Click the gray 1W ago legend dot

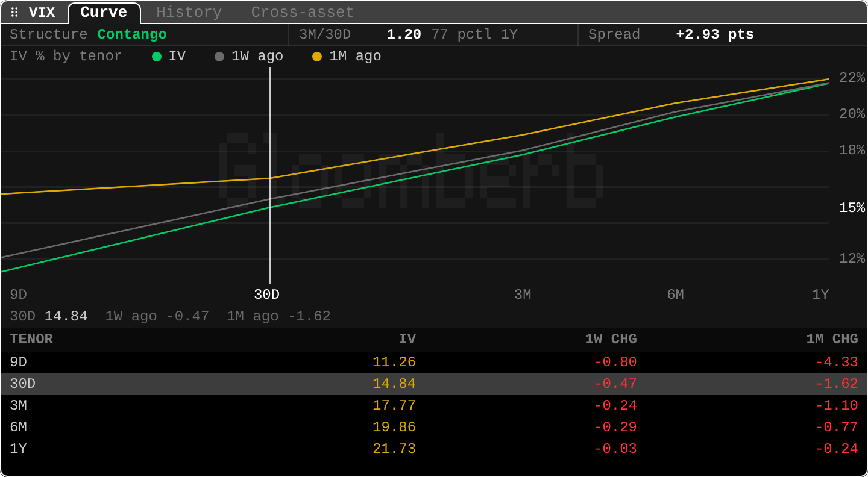219,57
